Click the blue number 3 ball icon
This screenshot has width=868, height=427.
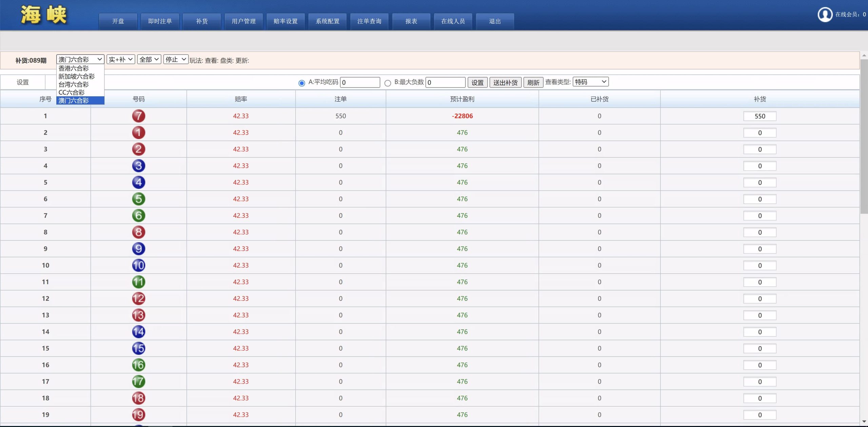(138, 166)
